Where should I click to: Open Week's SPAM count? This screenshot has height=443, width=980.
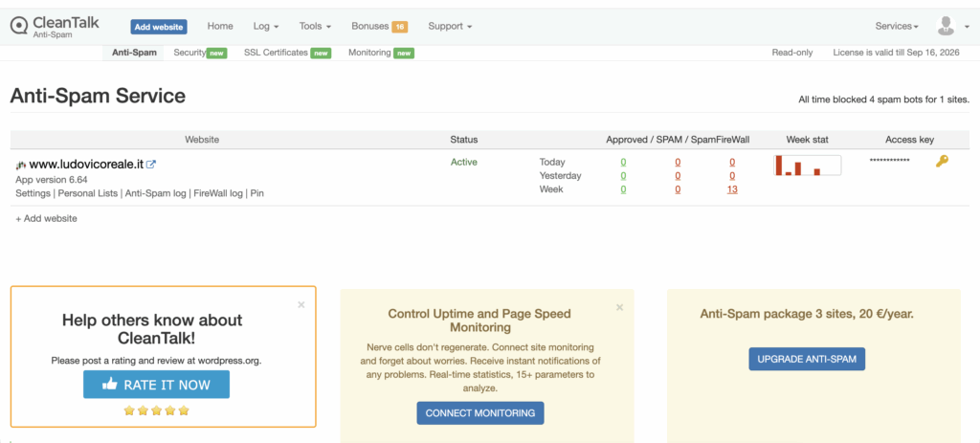point(678,189)
